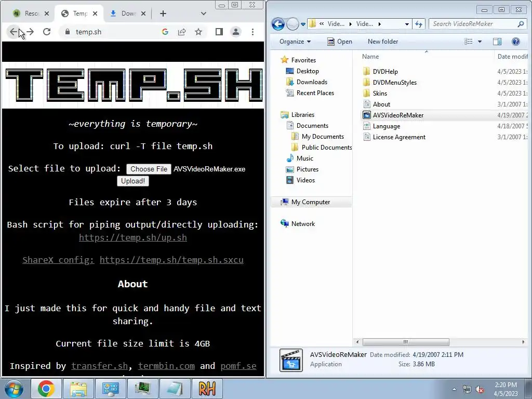Follow the ShareX config link
Screen dimensions: 532x399
58,260
